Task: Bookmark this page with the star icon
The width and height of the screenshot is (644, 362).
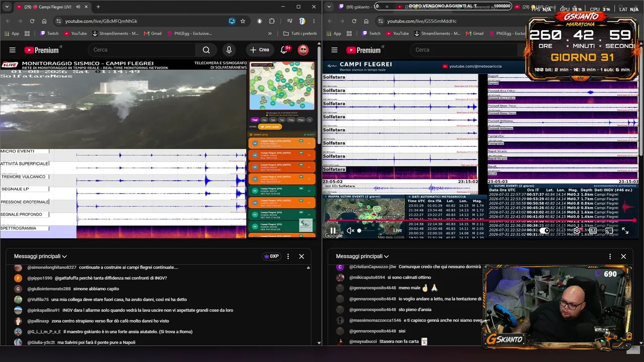Action: [x=243, y=21]
